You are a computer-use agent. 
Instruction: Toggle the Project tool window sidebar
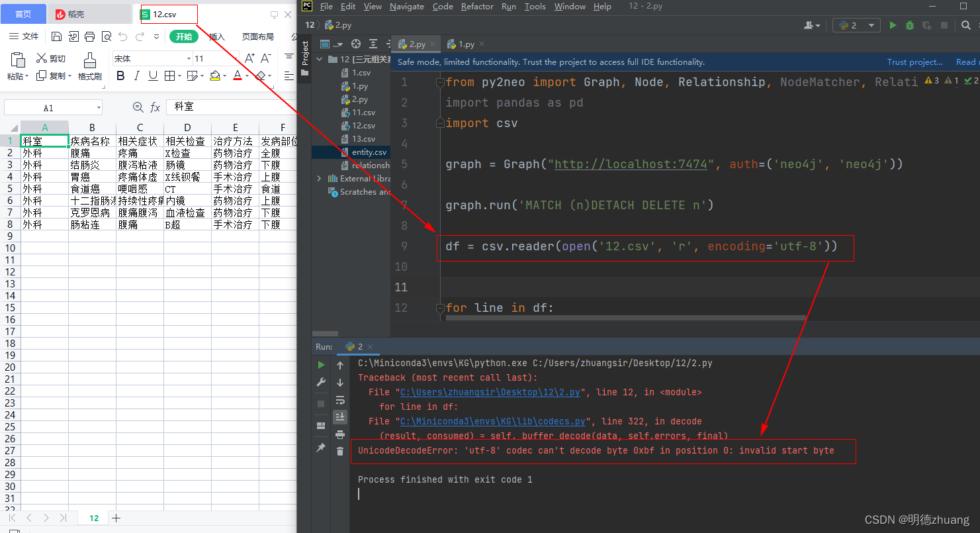click(x=305, y=58)
